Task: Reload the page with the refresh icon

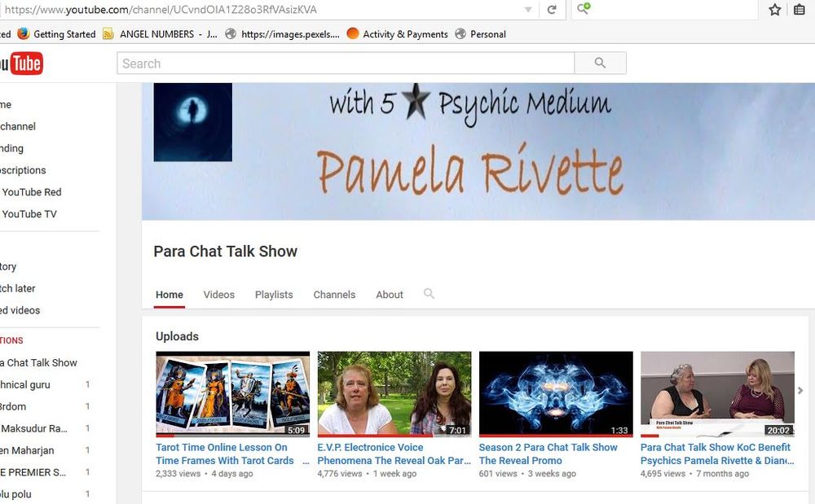Action: pyautogui.click(x=552, y=10)
